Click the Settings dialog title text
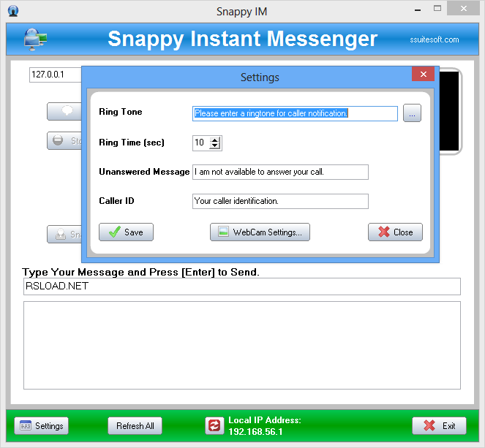 point(260,77)
